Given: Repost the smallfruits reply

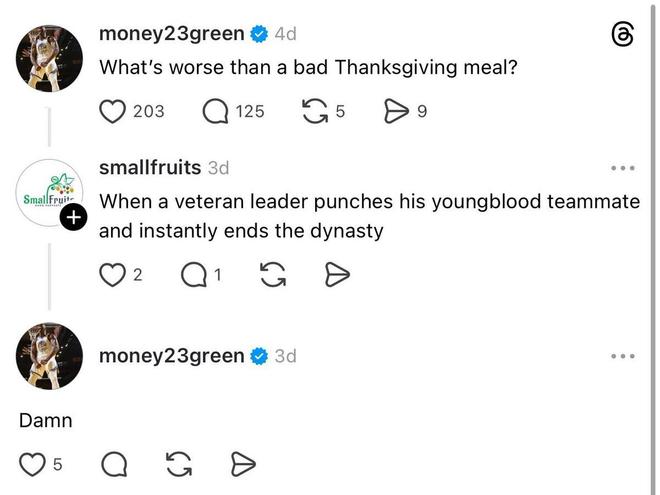Looking at the screenshot, I should click(x=272, y=274).
